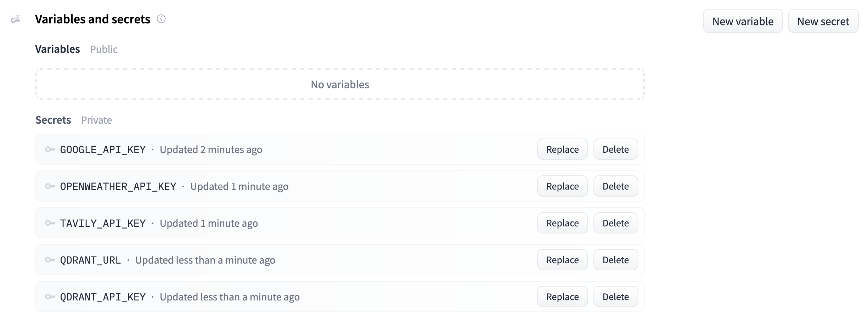This screenshot has height=321, width=868.
Task: Click the info icon beside Variables and secrets
Action: (x=161, y=19)
